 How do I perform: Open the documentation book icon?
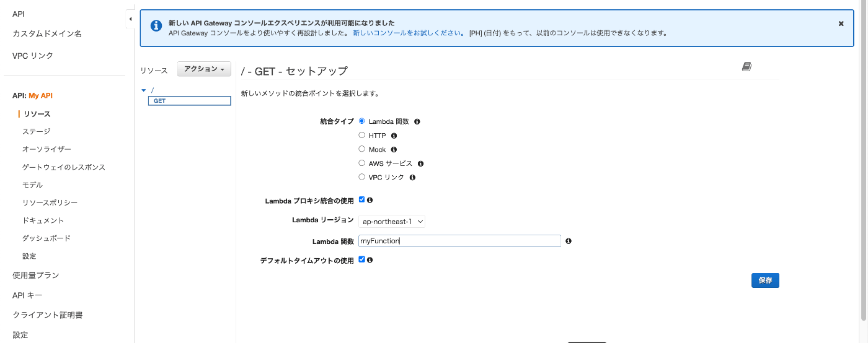pyautogui.click(x=746, y=67)
